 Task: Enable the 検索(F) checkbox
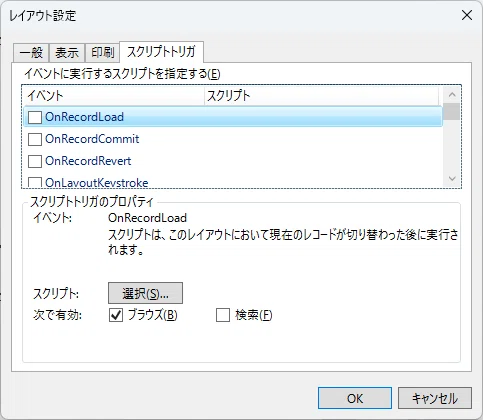point(223,315)
